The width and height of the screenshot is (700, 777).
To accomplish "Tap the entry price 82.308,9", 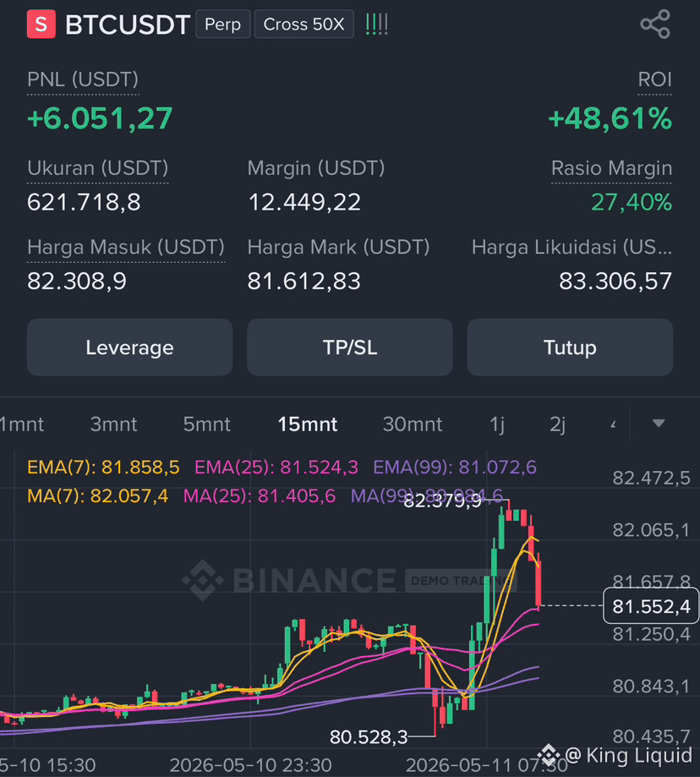I will 77,281.
